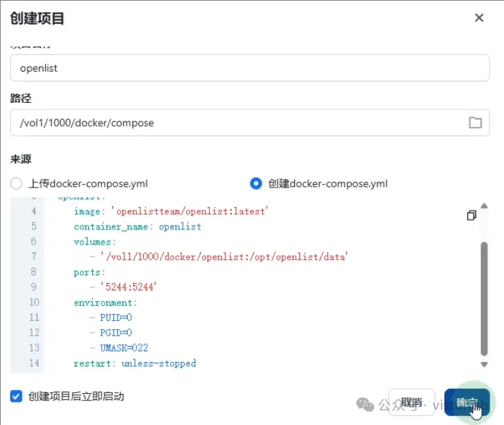Click the image line 'openlistteam/openlist:latest'
The image size is (504, 425).
coord(171,212)
